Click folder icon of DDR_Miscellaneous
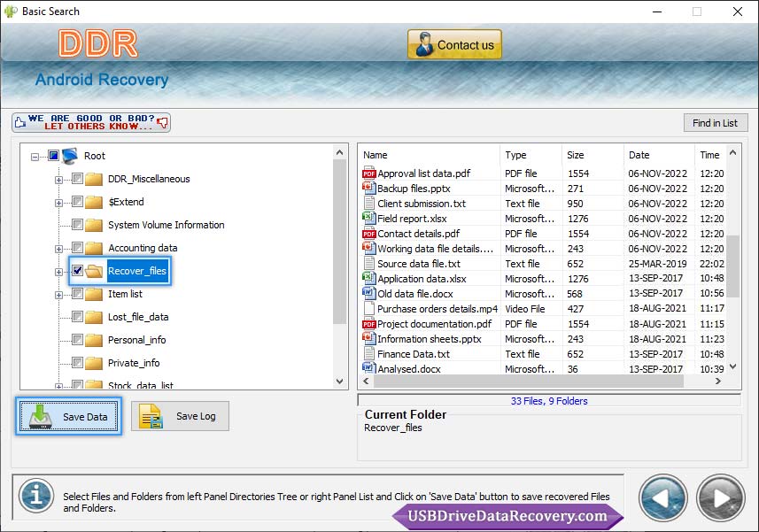759x532 pixels. [x=94, y=179]
